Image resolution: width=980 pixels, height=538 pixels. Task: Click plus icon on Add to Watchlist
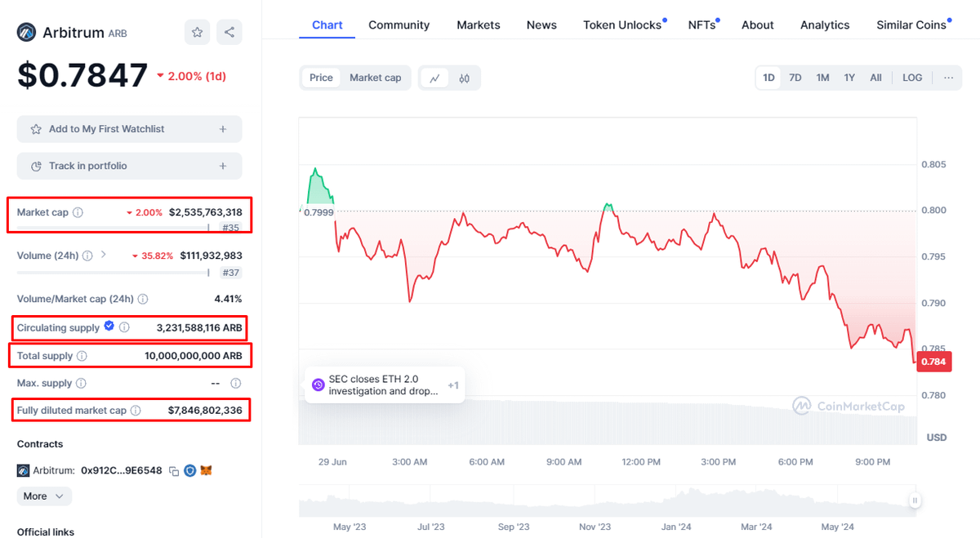tap(223, 129)
